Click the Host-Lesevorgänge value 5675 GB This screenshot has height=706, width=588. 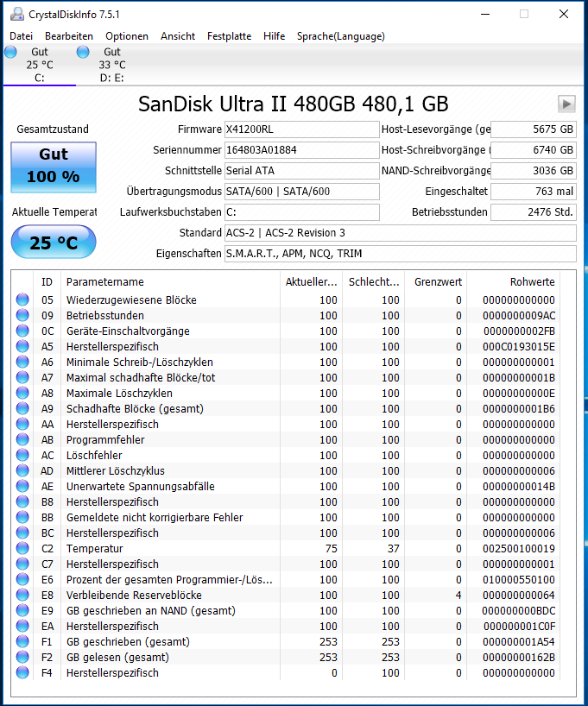click(534, 129)
